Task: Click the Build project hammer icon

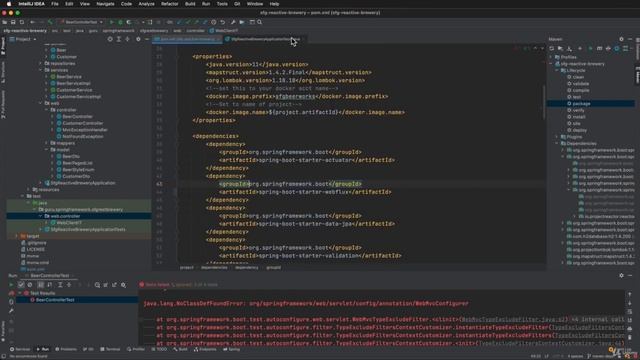Action: 50,22
